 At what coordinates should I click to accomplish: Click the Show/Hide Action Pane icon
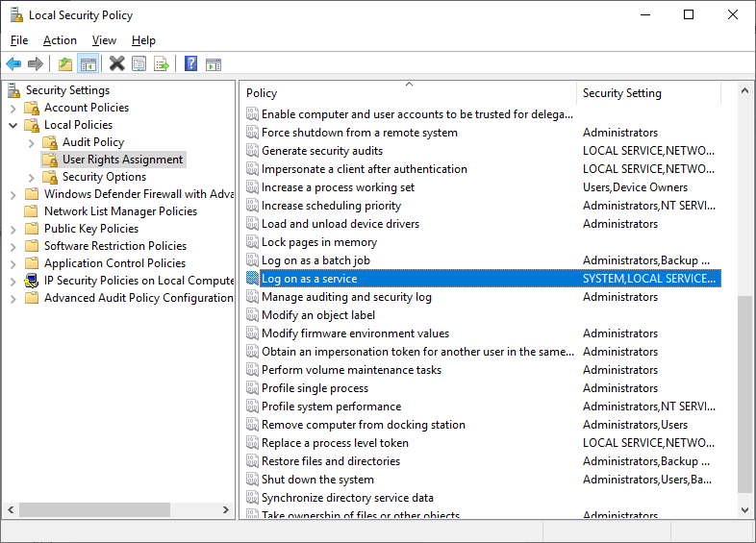point(214,64)
